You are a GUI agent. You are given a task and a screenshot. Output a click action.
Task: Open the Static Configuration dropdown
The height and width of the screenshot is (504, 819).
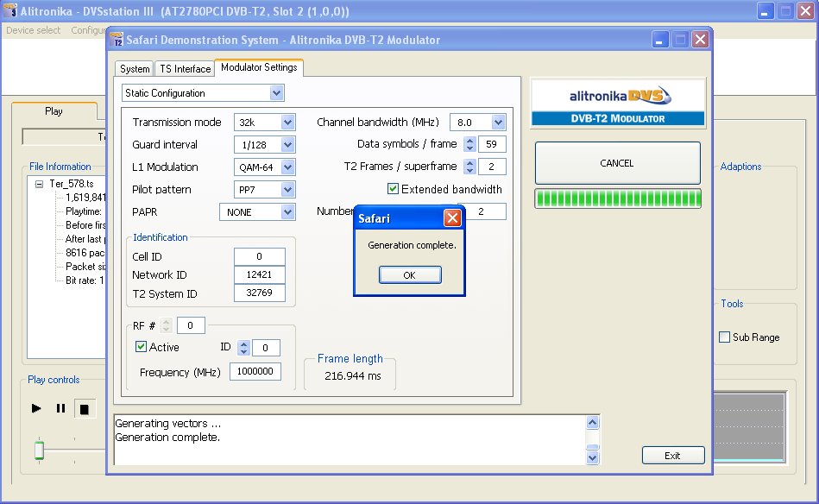coord(276,93)
